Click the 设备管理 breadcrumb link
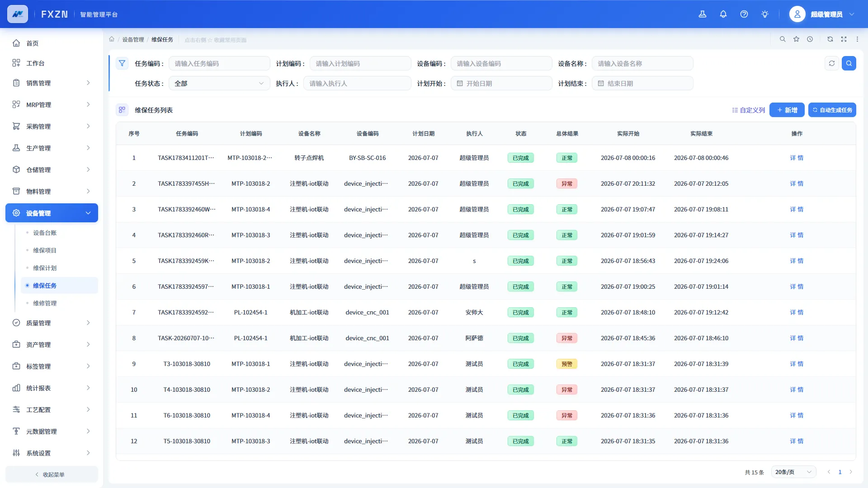 pos(133,40)
